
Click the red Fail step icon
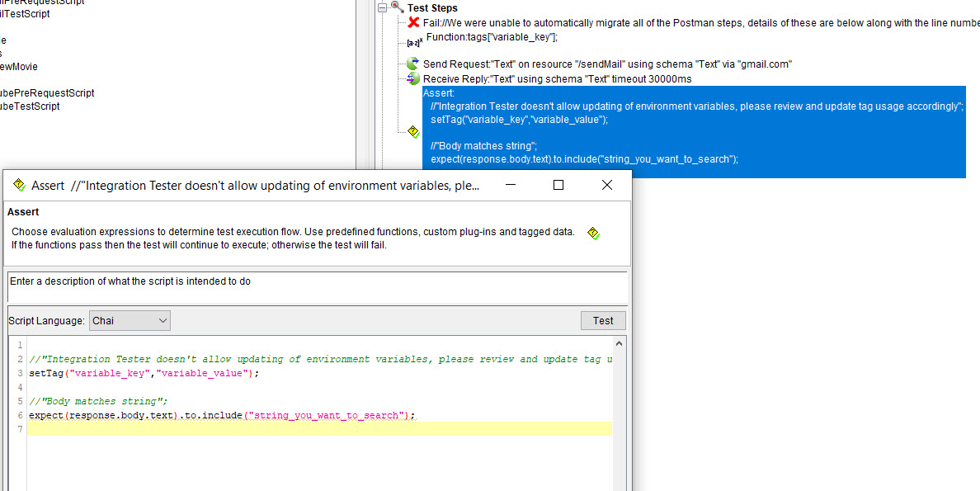pos(414,23)
